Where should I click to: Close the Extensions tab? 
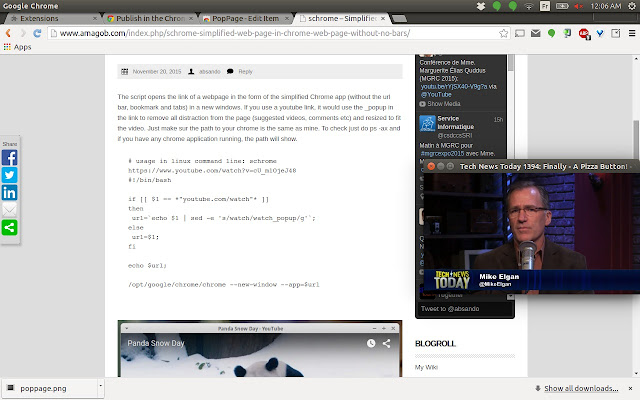click(95, 18)
